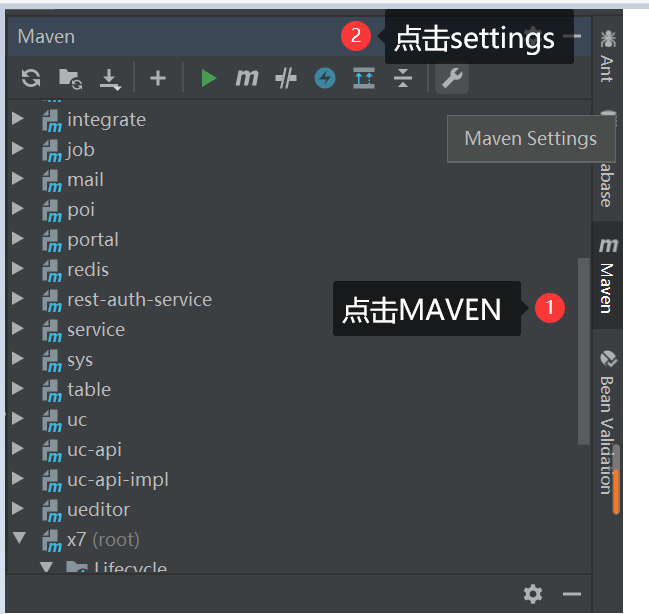Select the service tree item
This screenshot has height=614, width=649.
[96, 330]
